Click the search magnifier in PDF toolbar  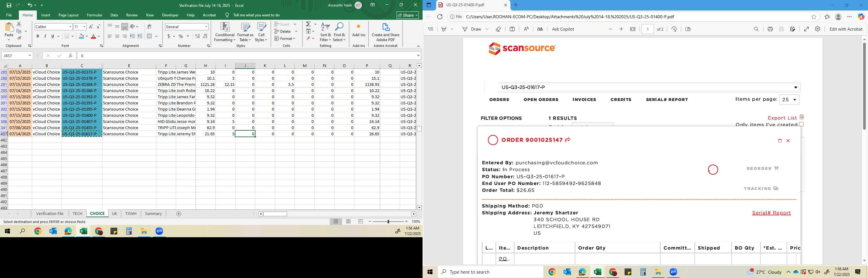click(756, 29)
